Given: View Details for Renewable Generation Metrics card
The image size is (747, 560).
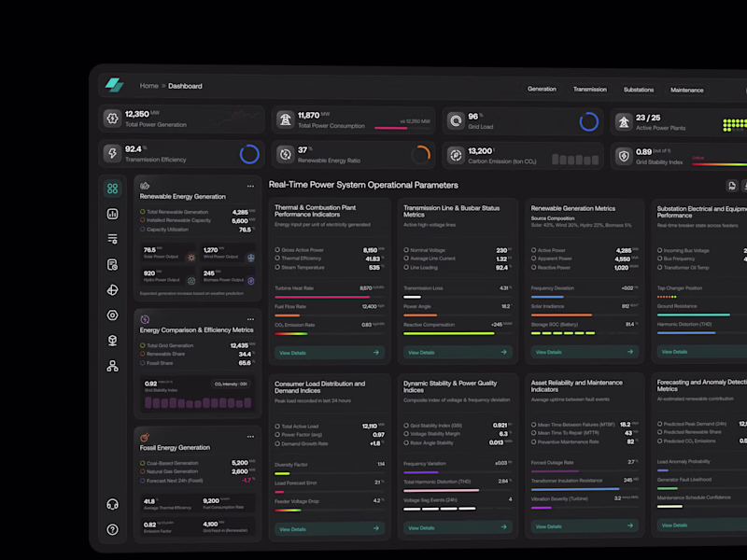Looking at the screenshot, I should pyautogui.click(x=585, y=352).
